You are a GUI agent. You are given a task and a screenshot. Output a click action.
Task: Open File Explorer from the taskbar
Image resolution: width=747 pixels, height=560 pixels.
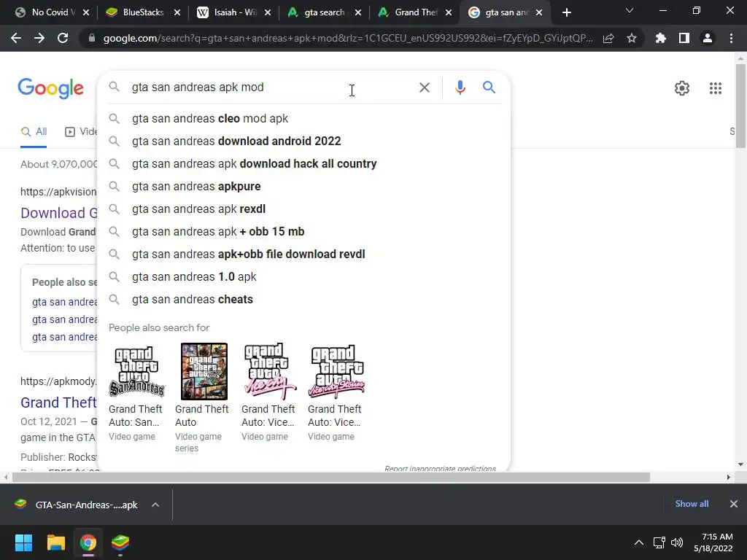click(55, 542)
